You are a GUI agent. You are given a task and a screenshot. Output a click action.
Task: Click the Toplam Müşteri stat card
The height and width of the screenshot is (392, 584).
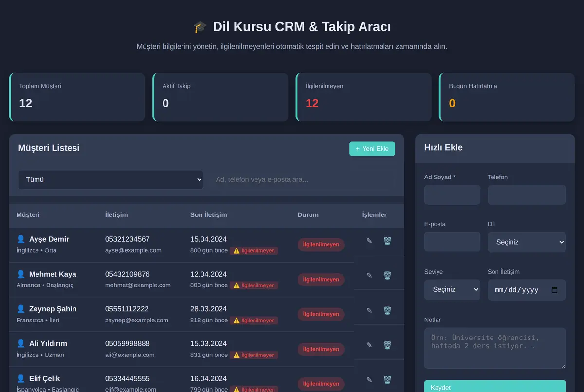77,97
